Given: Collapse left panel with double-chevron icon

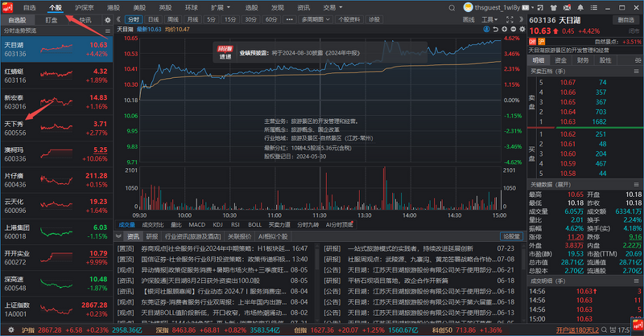Looking at the screenshot, I should tap(120, 19).
